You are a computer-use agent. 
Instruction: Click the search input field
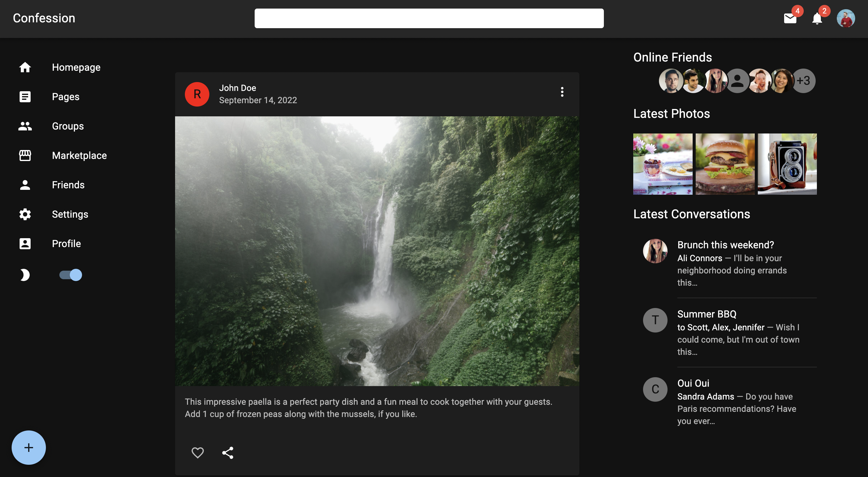pyautogui.click(x=428, y=19)
